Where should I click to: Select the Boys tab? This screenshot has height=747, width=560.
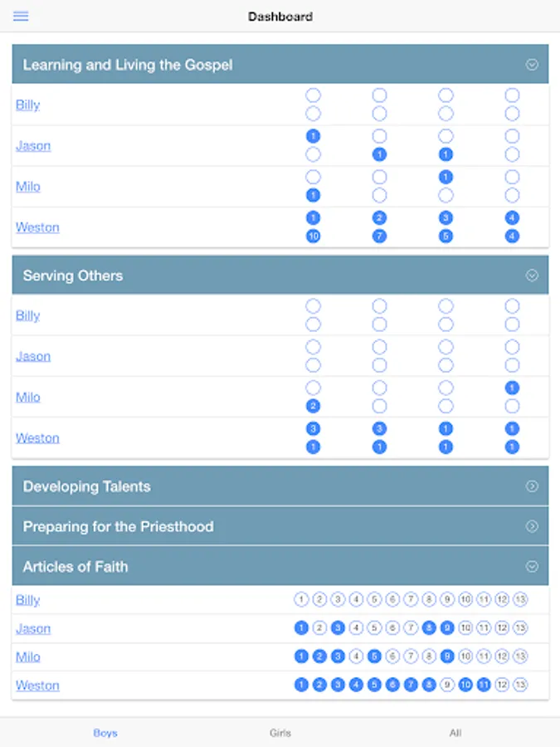105,733
